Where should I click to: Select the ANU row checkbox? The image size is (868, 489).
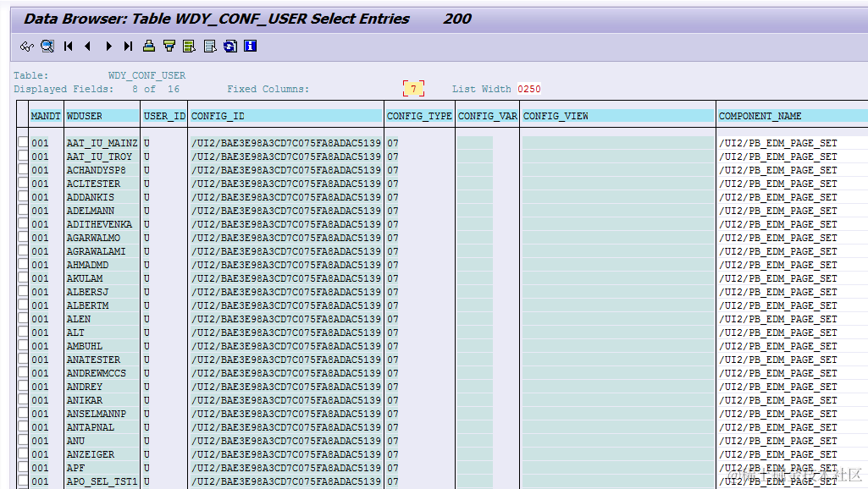coord(23,440)
